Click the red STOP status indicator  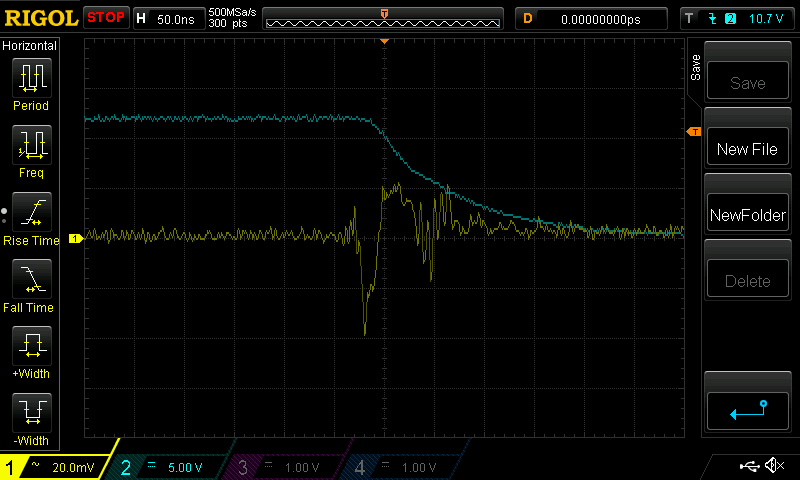click(106, 18)
